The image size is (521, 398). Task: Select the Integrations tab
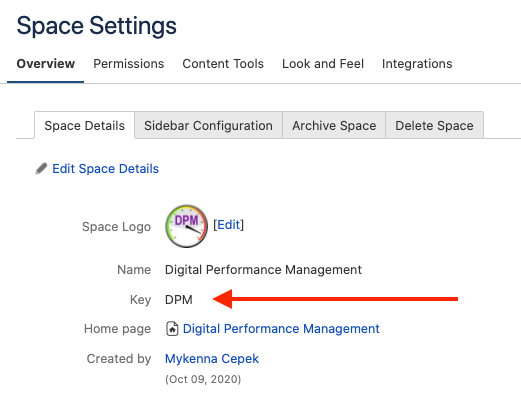[417, 64]
